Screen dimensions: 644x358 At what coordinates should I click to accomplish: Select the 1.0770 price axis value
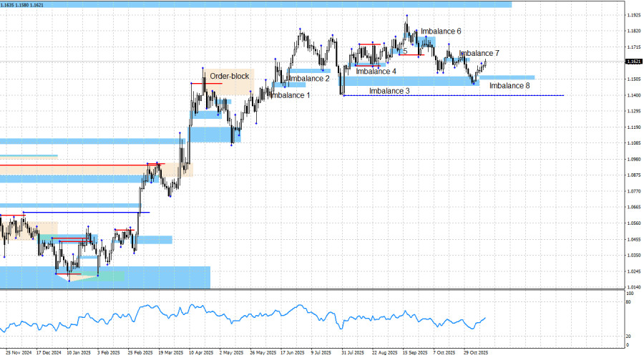point(634,191)
